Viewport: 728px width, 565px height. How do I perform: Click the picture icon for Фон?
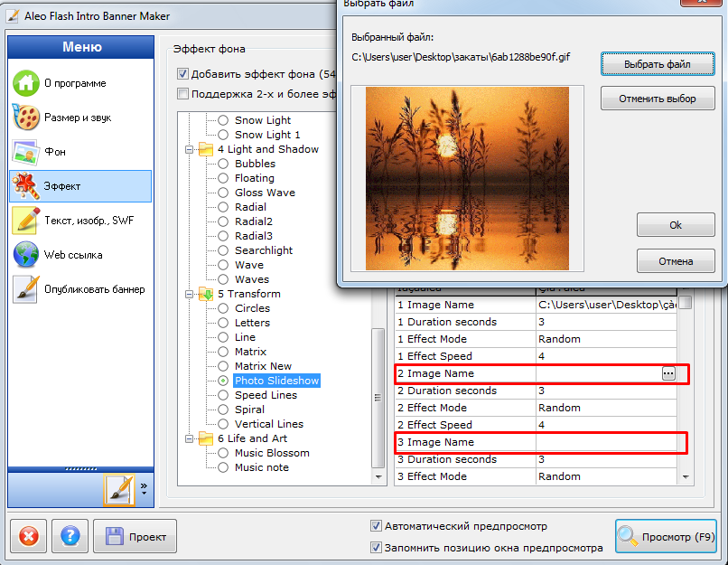tap(26, 152)
